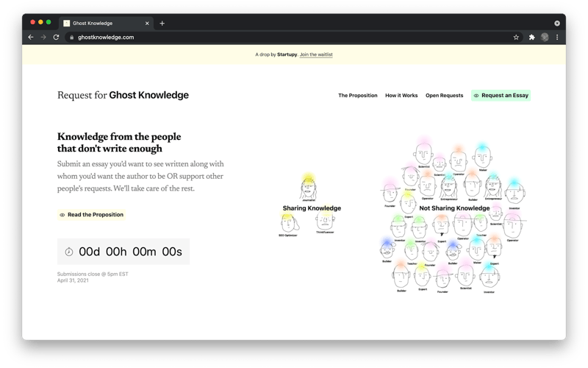Select the Ghost Knowledge browser tab

[106, 24]
